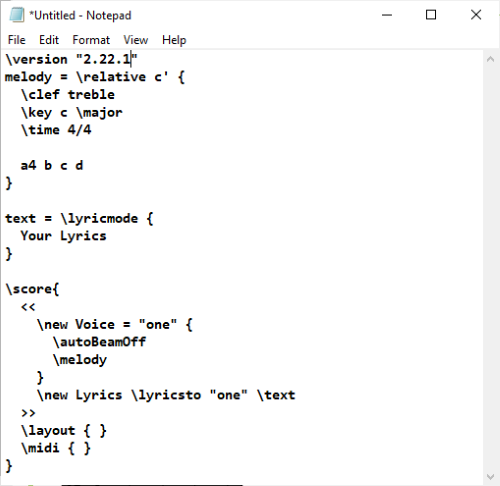
Task: Click on the "Your Lyrics" text
Action: 63,236
